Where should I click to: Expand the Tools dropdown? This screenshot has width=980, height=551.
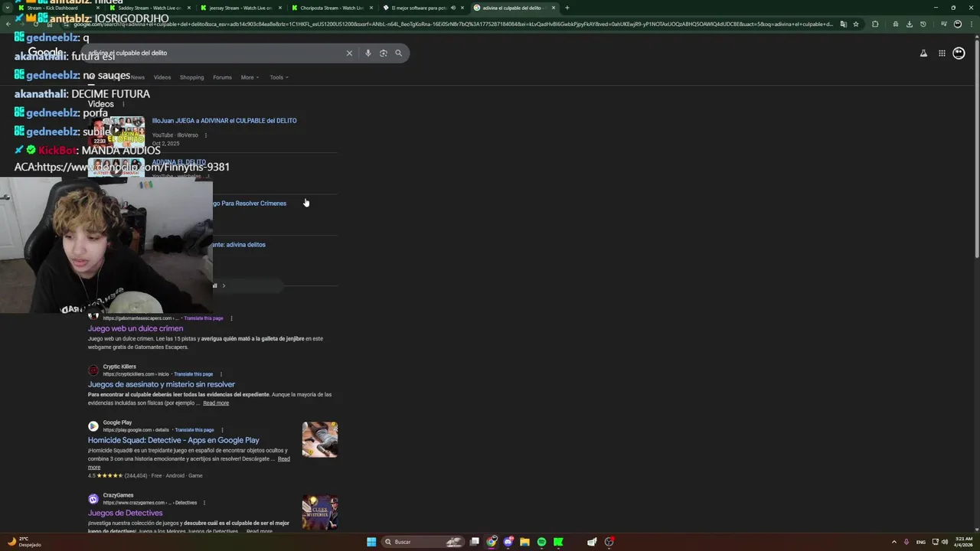click(x=279, y=77)
